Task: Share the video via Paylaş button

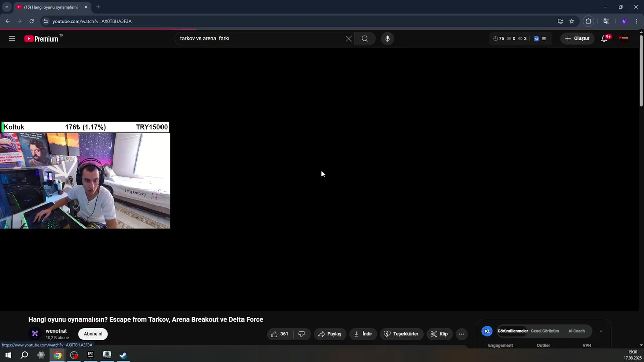Action: point(330,334)
